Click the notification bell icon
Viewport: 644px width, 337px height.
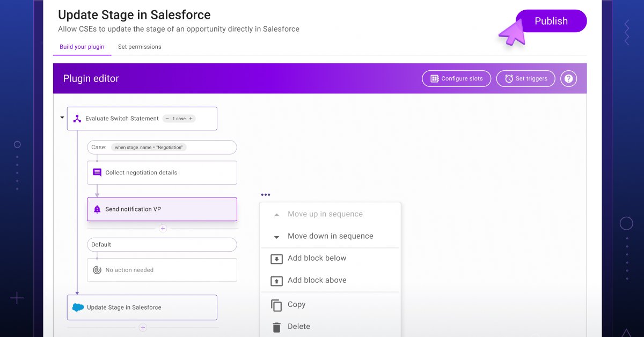pyautogui.click(x=97, y=209)
